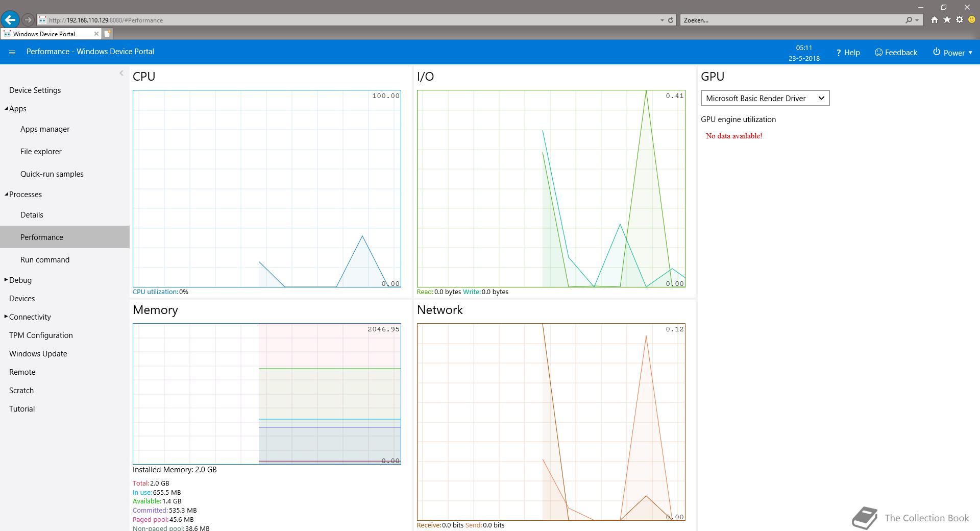Image resolution: width=980 pixels, height=531 pixels.
Task: Click the browser back arrow button
Action: pyautogui.click(x=10, y=20)
